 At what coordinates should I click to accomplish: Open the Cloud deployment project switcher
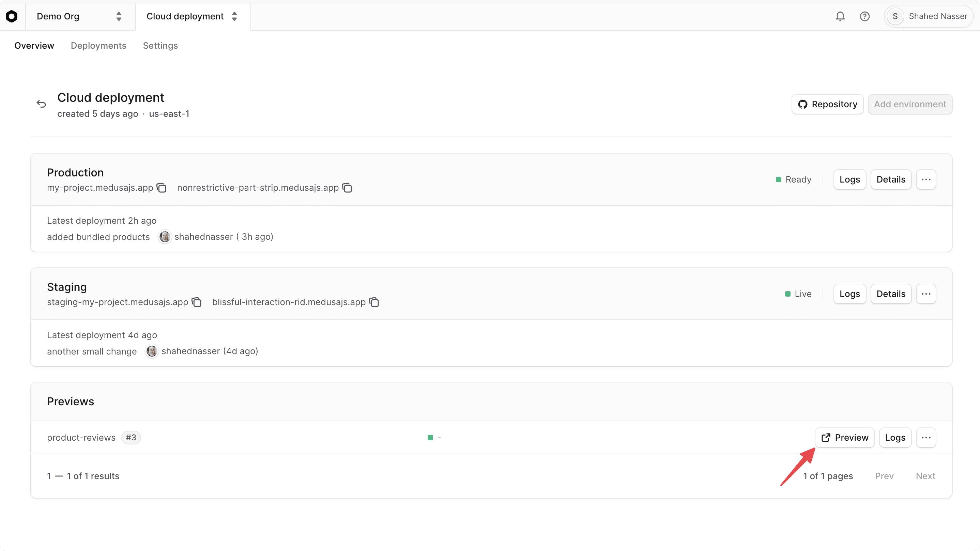pos(193,16)
